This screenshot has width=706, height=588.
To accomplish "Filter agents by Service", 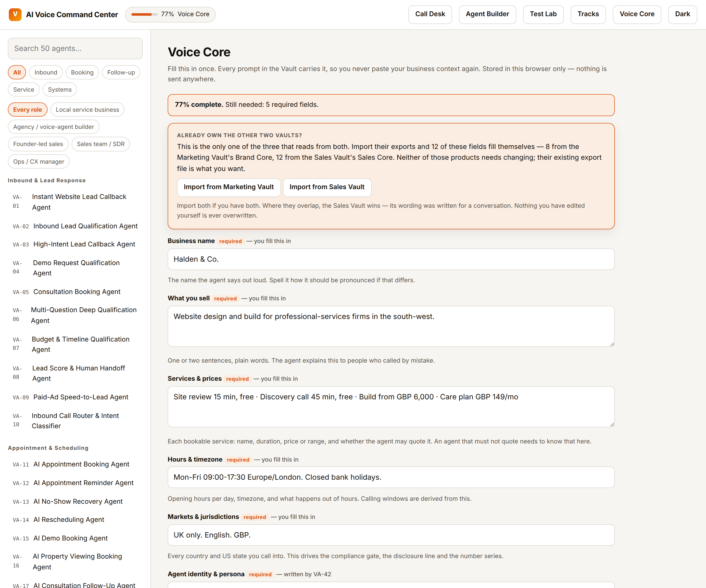I will pos(24,89).
